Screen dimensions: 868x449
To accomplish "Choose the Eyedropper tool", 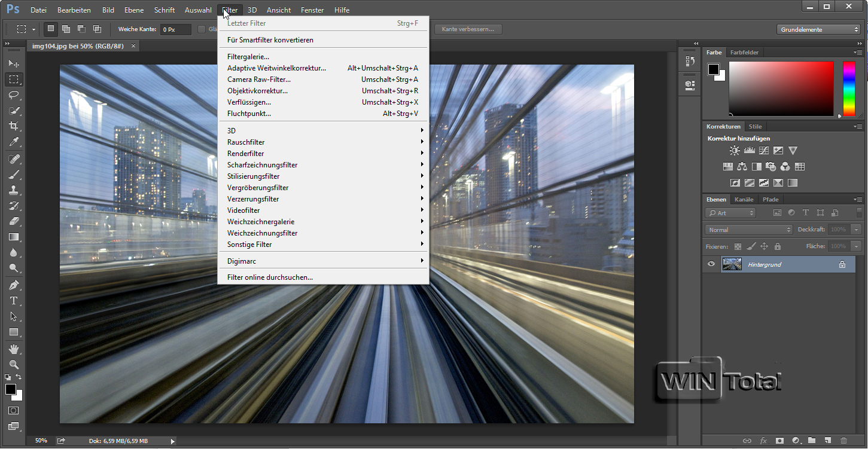I will [x=14, y=142].
